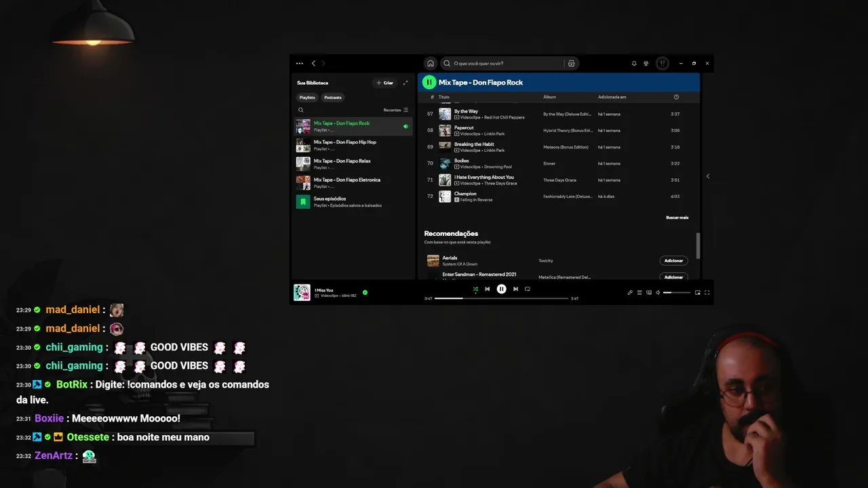Sort by the Adicionada em column header

tap(612, 97)
